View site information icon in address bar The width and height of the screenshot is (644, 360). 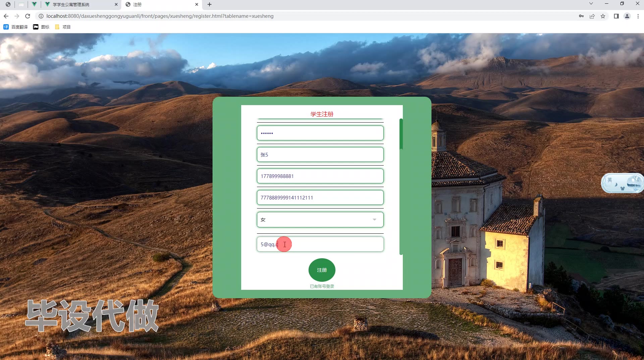click(x=41, y=16)
